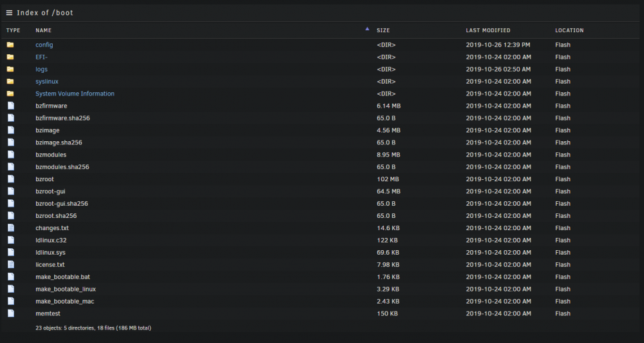
Task: Click the bzmodules file name
Action: (51, 155)
